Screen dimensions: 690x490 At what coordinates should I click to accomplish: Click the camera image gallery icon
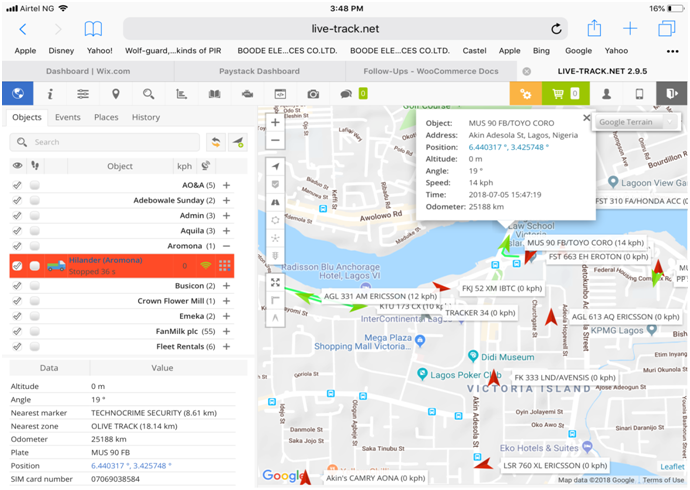(x=313, y=93)
